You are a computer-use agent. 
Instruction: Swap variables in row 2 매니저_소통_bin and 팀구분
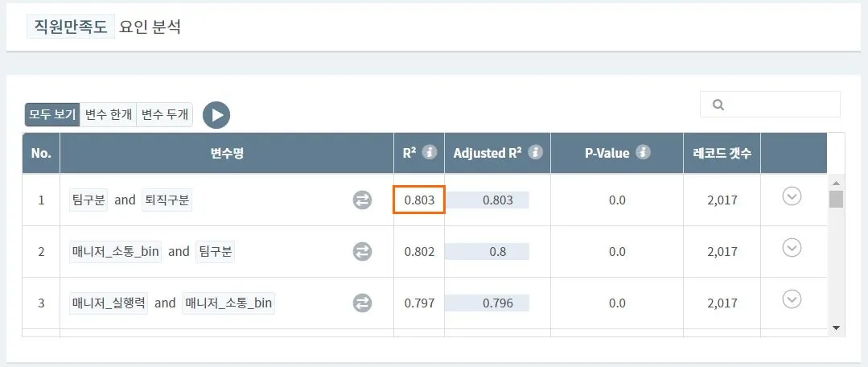click(363, 252)
